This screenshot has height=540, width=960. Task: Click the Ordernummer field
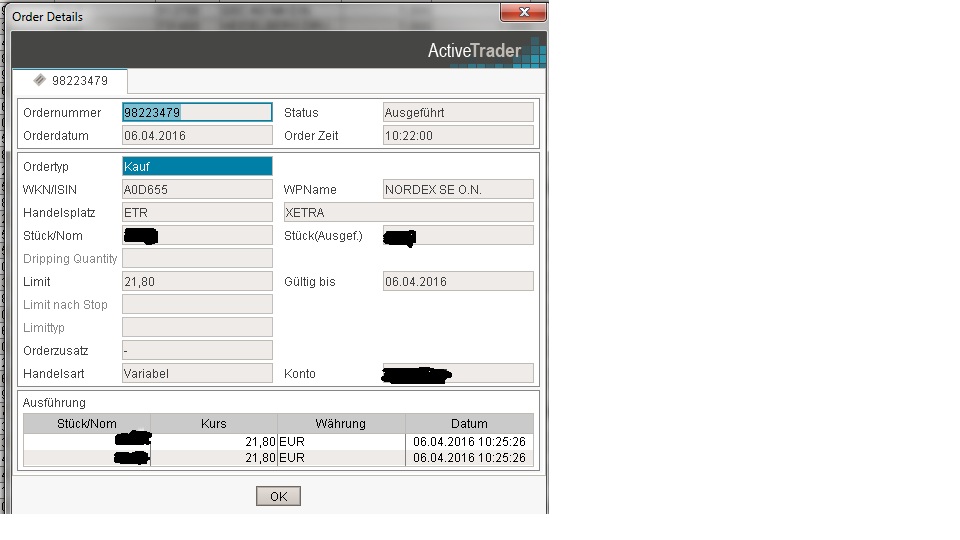click(x=197, y=113)
